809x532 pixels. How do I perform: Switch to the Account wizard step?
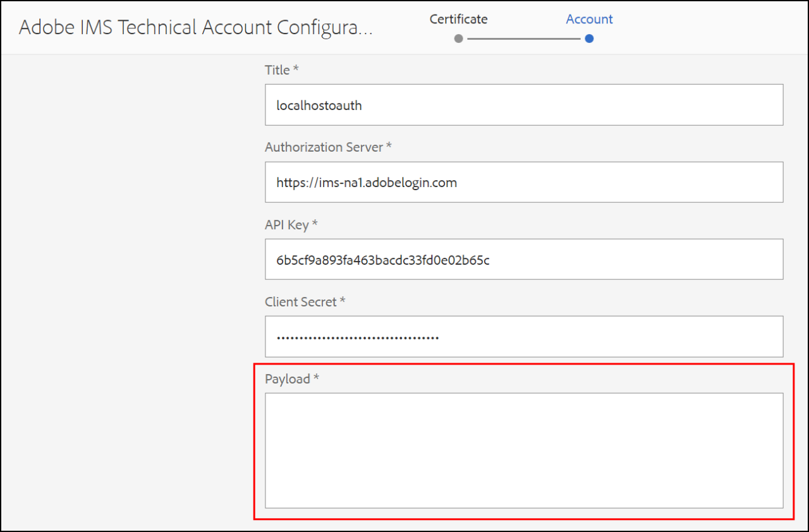(x=589, y=19)
